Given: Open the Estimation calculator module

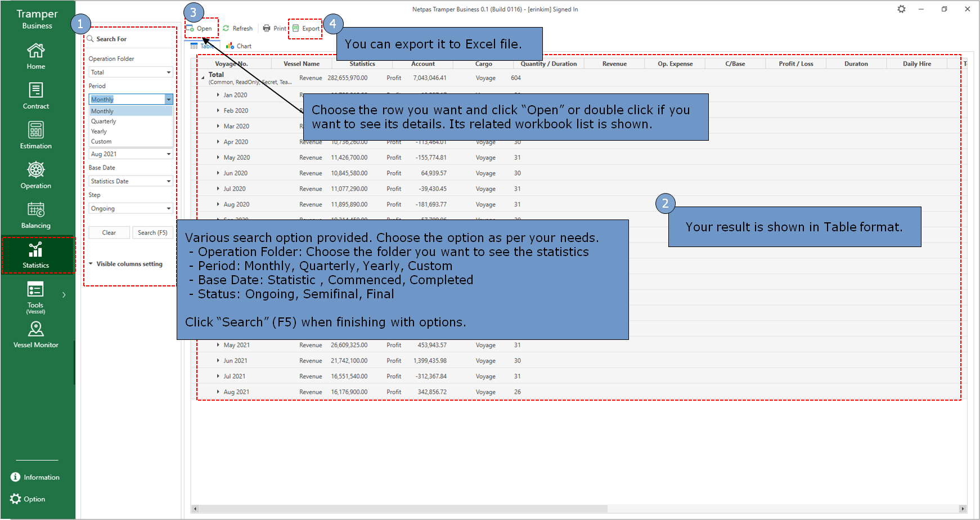Looking at the screenshot, I should click(36, 136).
